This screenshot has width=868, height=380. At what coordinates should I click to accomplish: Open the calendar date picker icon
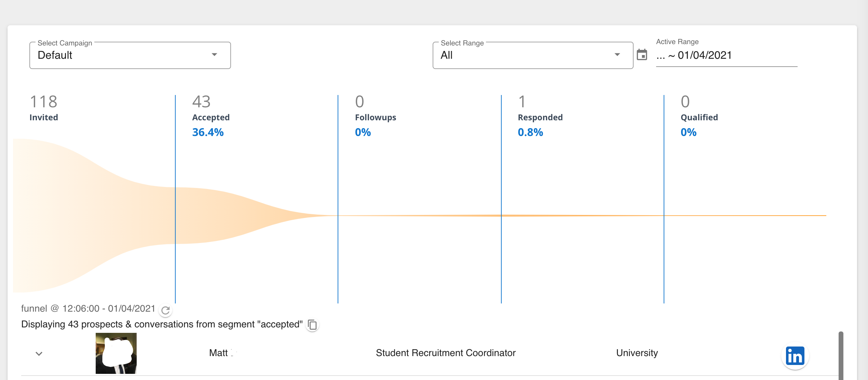click(x=642, y=55)
